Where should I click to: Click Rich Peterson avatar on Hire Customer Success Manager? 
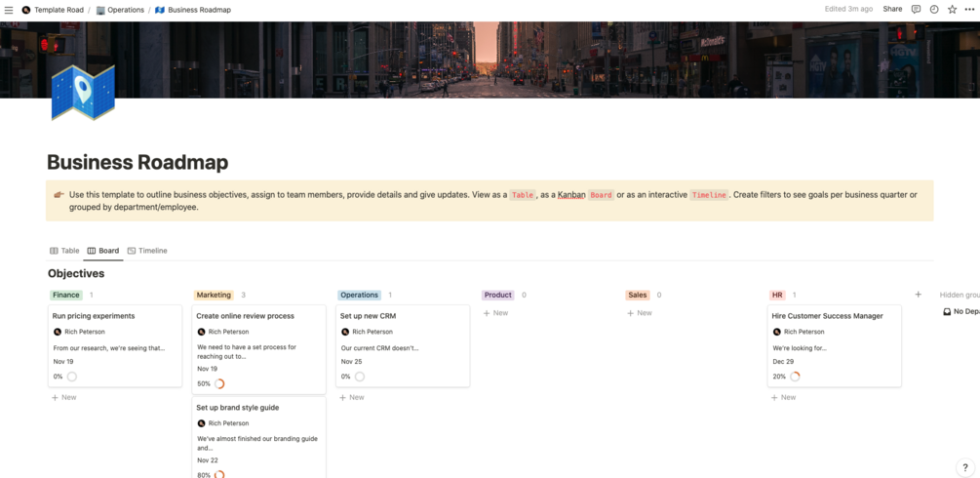point(777,332)
